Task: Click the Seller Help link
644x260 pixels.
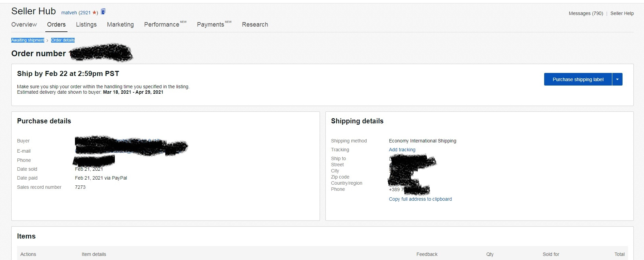Action: click(x=622, y=13)
